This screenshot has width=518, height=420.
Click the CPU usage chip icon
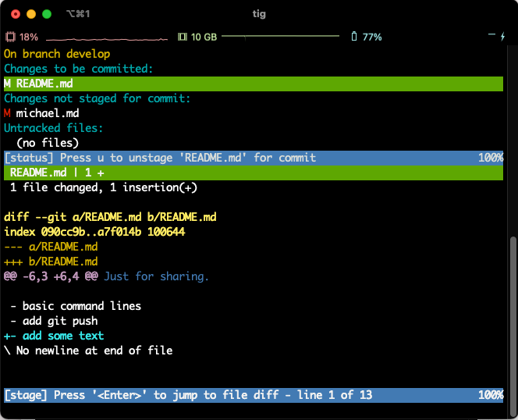click(10, 37)
